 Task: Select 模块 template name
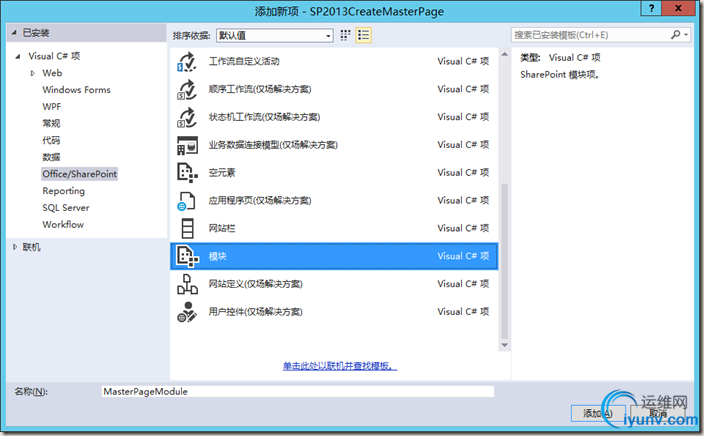point(218,256)
